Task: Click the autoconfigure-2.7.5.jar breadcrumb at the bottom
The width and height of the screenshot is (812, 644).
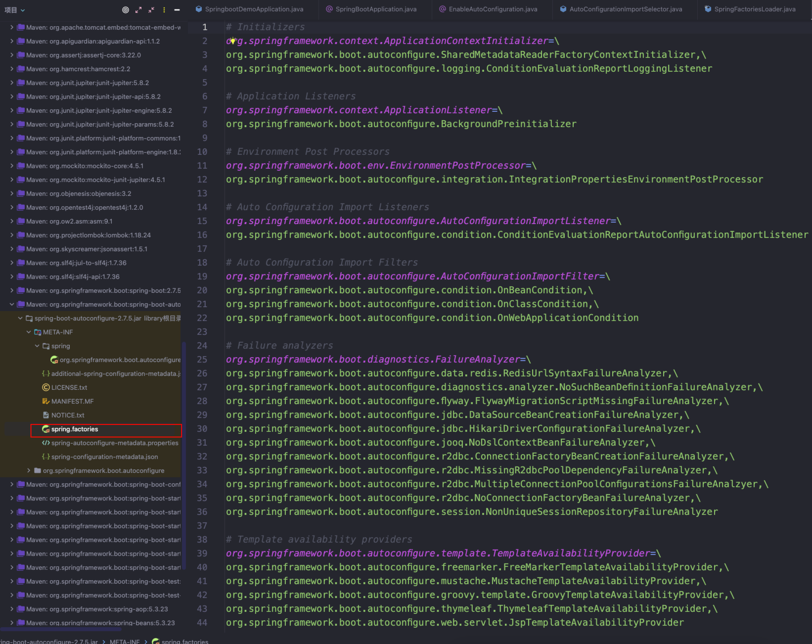Action: 49,642
